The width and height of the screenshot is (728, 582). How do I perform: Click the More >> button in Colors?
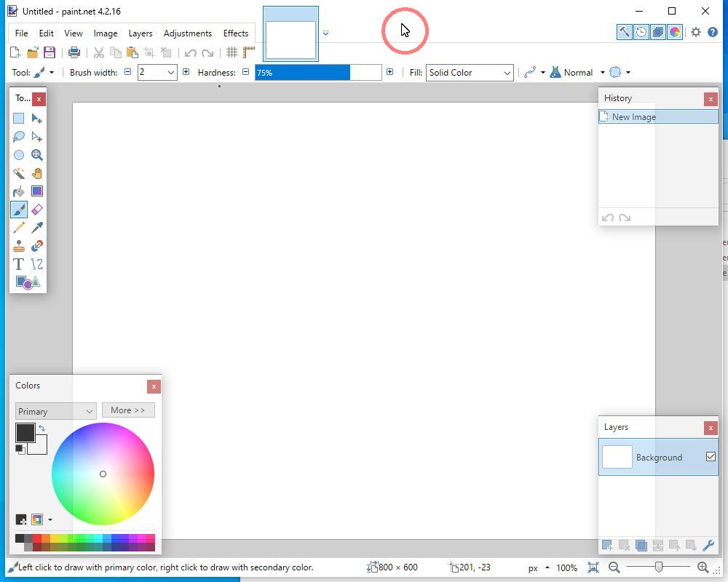coord(128,410)
